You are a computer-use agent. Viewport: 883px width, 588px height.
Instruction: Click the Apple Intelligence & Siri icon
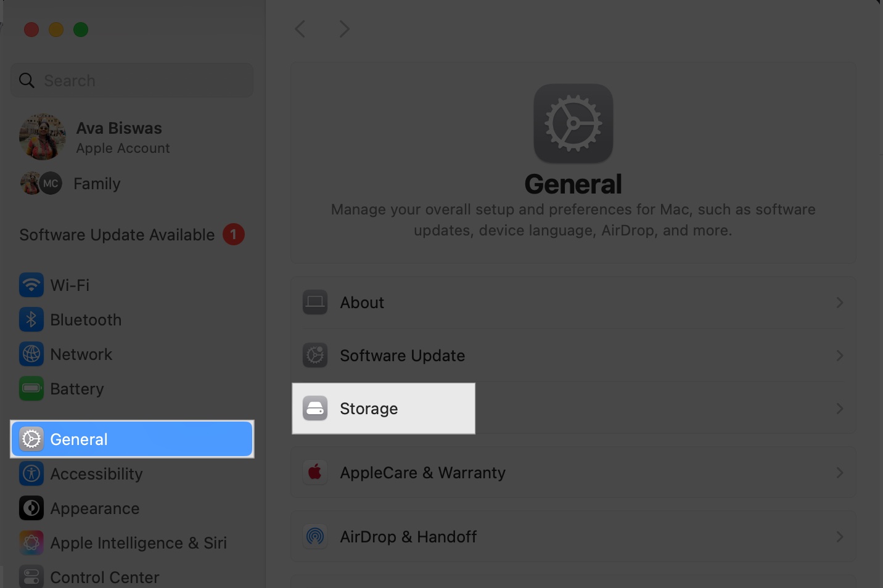tap(31, 542)
